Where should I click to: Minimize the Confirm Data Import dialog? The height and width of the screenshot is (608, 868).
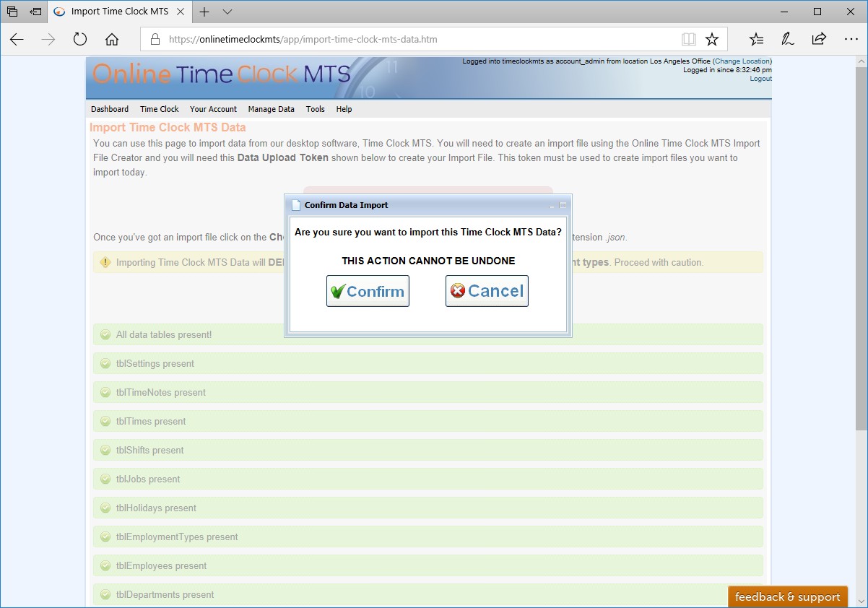[552, 206]
